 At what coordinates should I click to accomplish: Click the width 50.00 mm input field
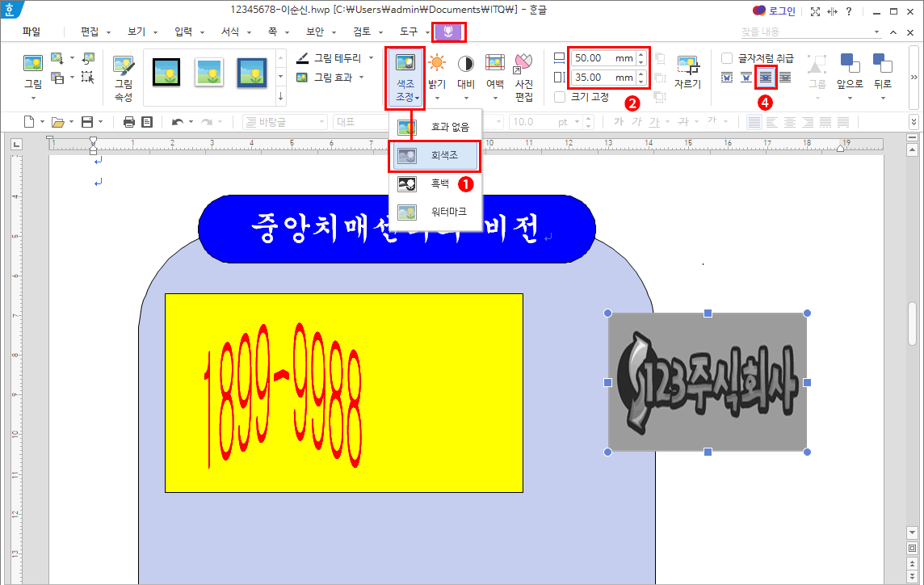click(603, 58)
